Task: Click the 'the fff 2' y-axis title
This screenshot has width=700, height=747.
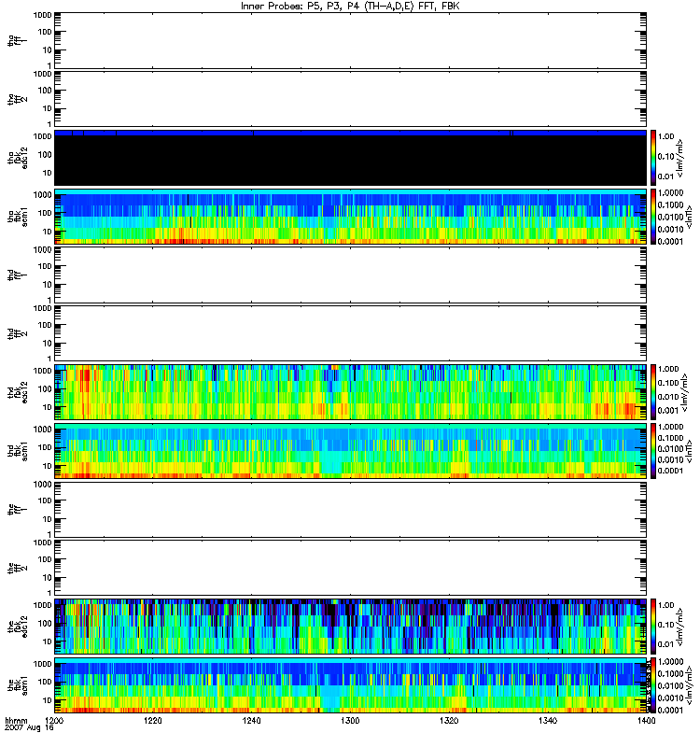Action: click(17, 568)
